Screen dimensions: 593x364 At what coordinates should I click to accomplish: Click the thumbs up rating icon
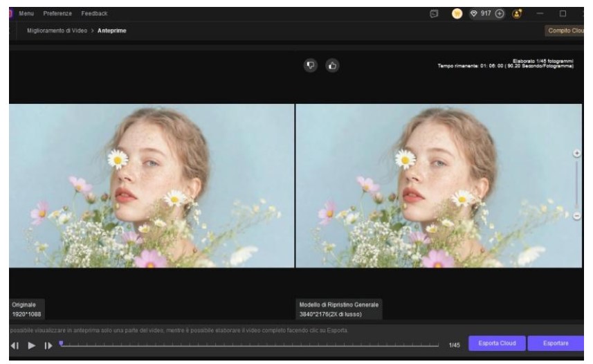pyautogui.click(x=332, y=66)
